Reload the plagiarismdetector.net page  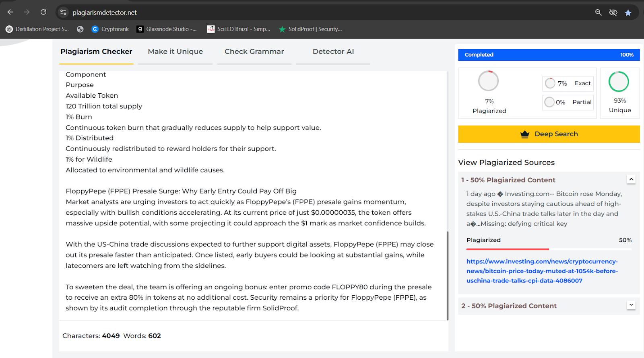[x=43, y=12]
